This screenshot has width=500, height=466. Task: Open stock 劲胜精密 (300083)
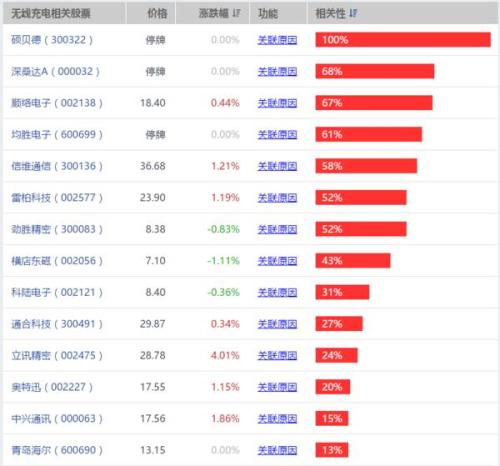coord(57,229)
